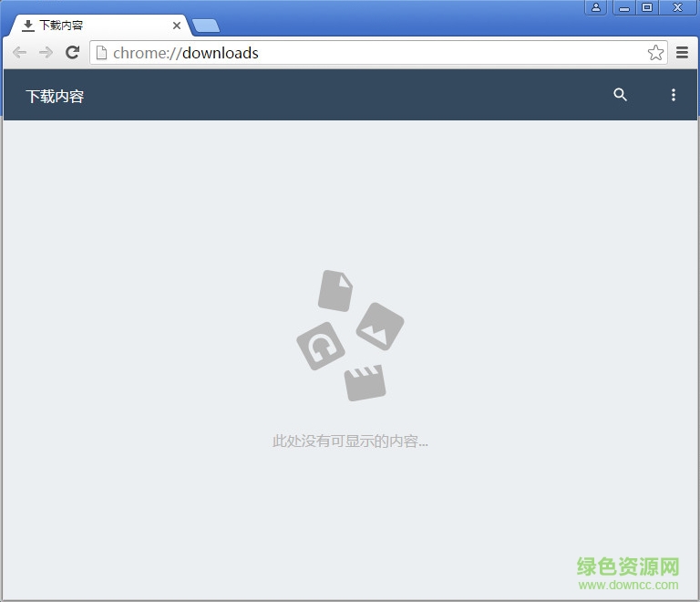The image size is (700, 602).
Task: Focus the chrome://downloads address bar
Action: tap(365, 53)
